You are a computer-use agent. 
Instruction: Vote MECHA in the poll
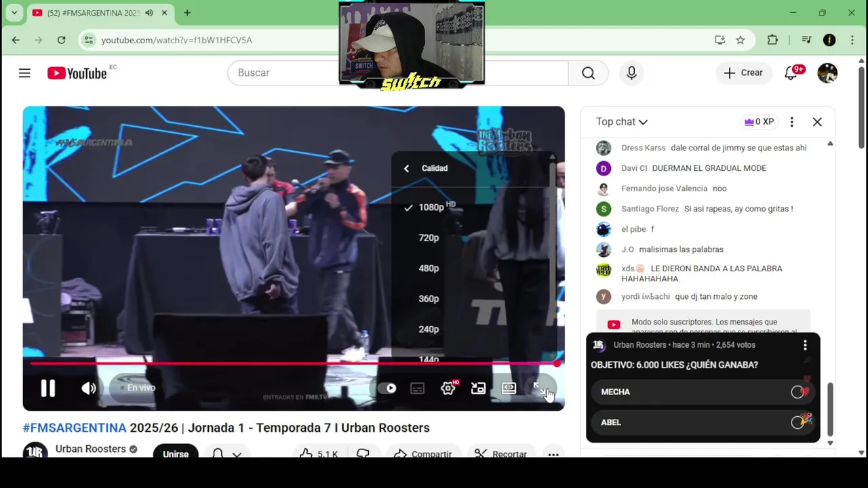click(703, 392)
